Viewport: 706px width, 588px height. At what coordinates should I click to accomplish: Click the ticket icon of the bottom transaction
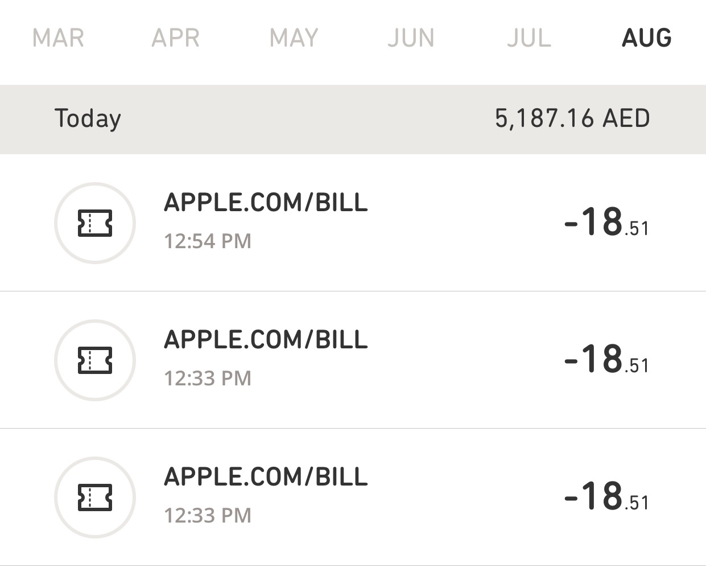point(94,497)
